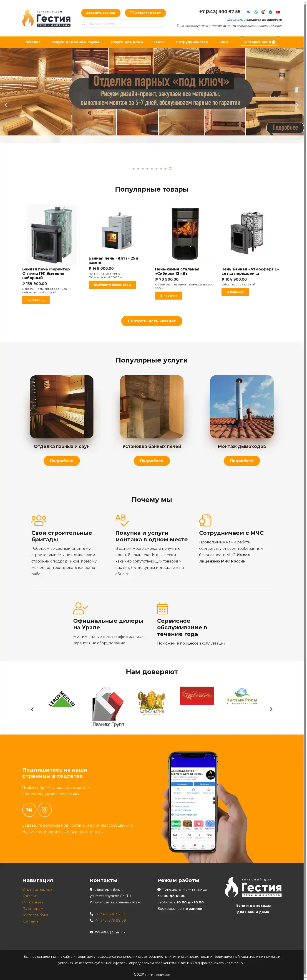Viewport: 307px width, 980px height.
Task: Open the Услуги для дома menu item
Action: click(x=126, y=42)
